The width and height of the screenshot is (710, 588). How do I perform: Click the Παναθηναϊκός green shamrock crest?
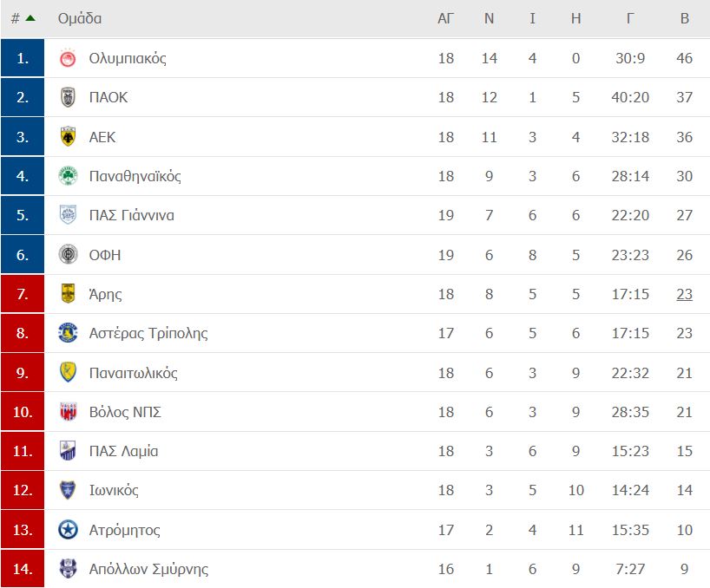tap(68, 176)
